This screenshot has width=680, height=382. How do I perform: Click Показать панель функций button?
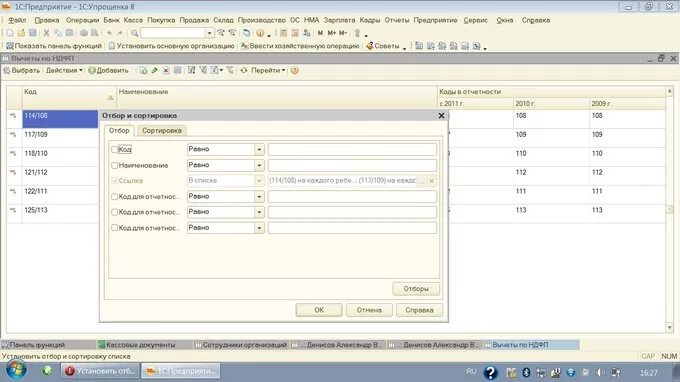[x=54, y=46]
